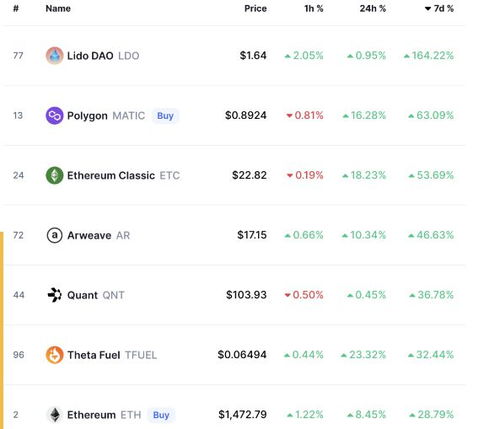Sort table by Price column header
The height and width of the screenshot is (429, 500).
pyautogui.click(x=256, y=9)
